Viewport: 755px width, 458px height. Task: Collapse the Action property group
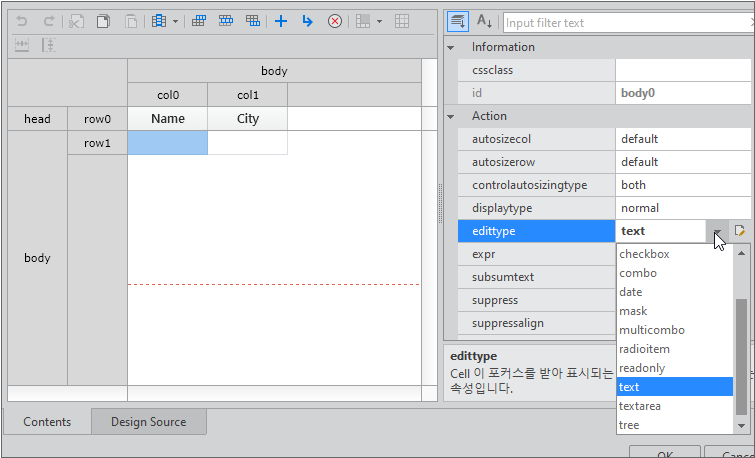click(x=451, y=116)
